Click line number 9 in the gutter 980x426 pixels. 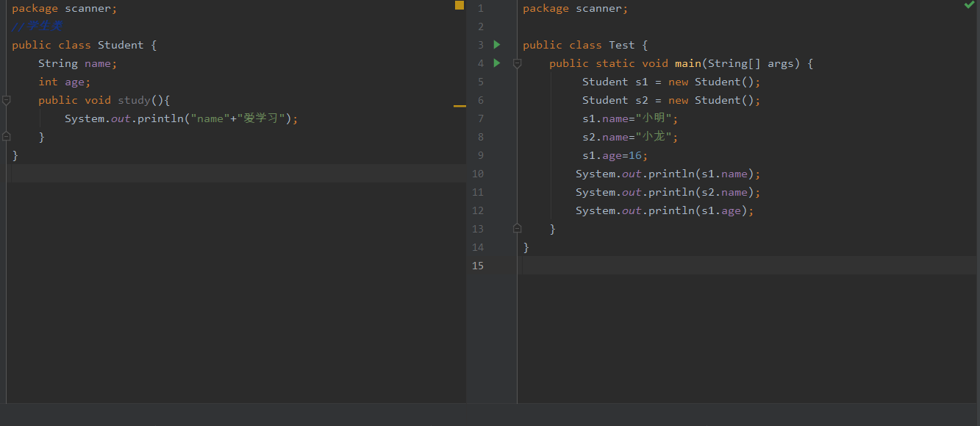pyautogui.click(x=481, y=155)
